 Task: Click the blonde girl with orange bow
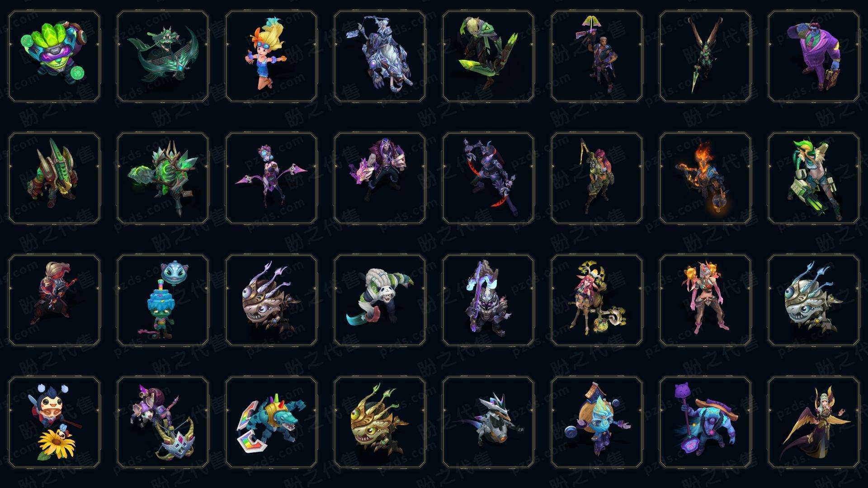point(271,56)
